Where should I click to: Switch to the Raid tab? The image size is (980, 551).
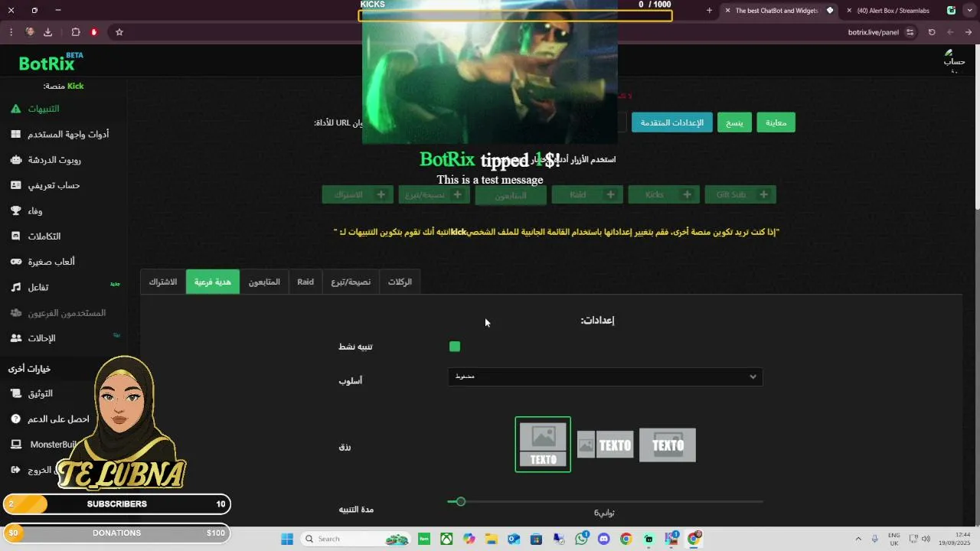(x=305, y=282)
